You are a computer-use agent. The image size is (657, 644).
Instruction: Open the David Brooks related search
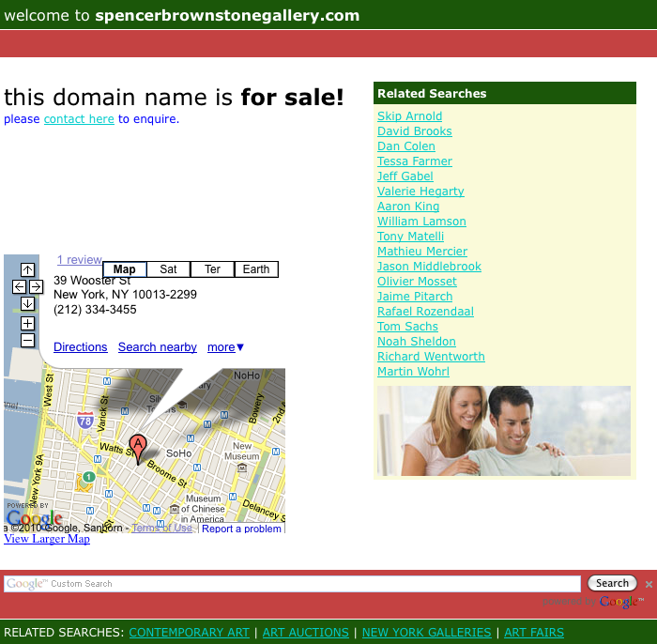click(x=415, y=131)
